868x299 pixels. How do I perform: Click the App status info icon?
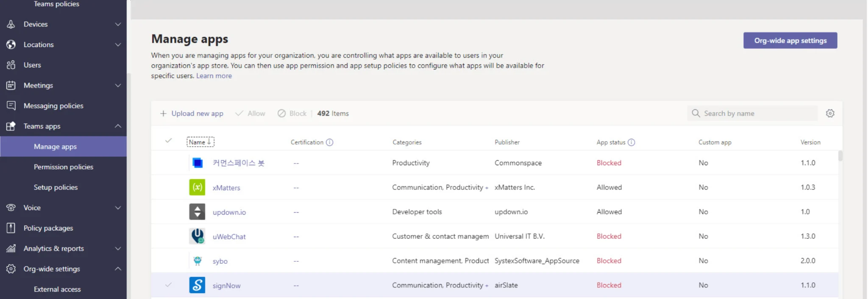[631, 142]
